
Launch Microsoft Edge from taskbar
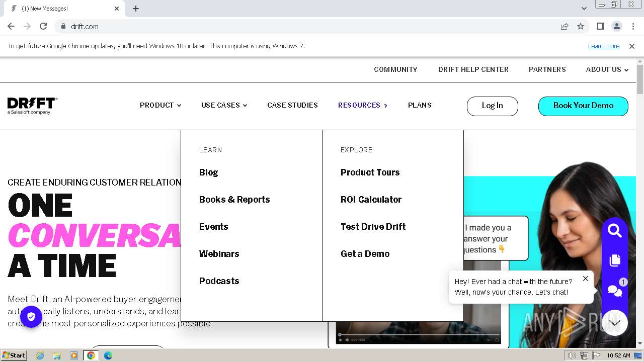tap(108, 355)
